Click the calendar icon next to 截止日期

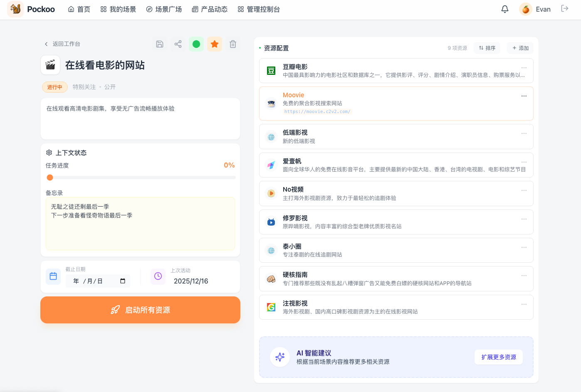click(x=53, y=276)
